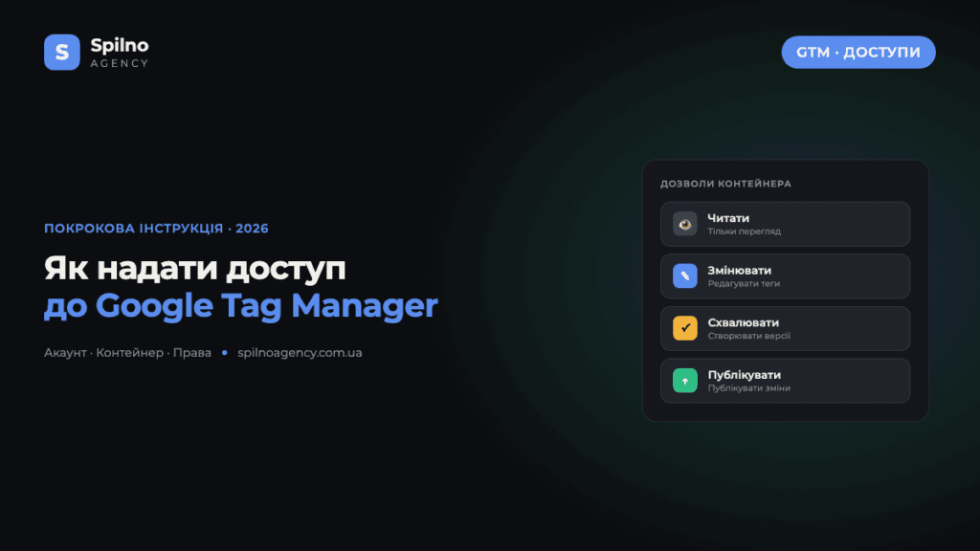Click the heading до Google Tag Manager
The image size is (980, 551).
pos(240,305)
